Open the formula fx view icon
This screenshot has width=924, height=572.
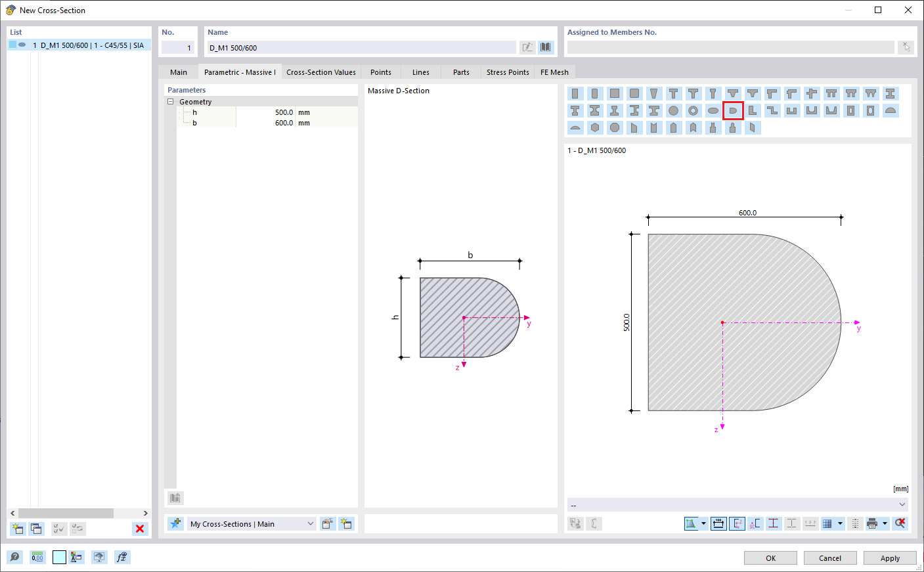tap(122, 558)
